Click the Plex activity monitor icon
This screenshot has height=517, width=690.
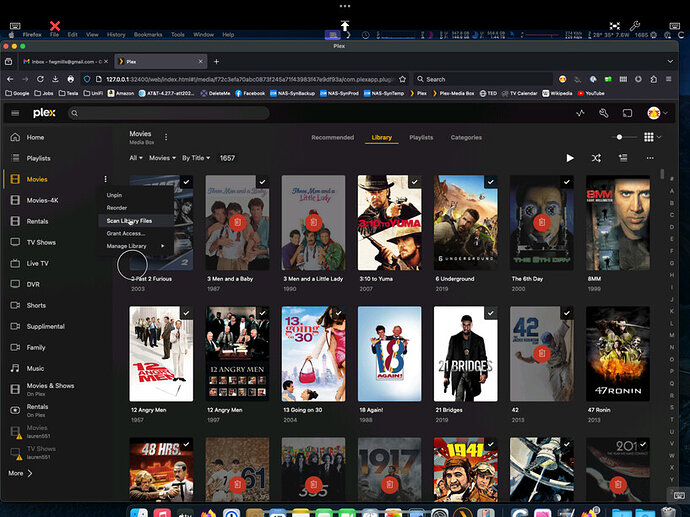(x=580, y=113)
